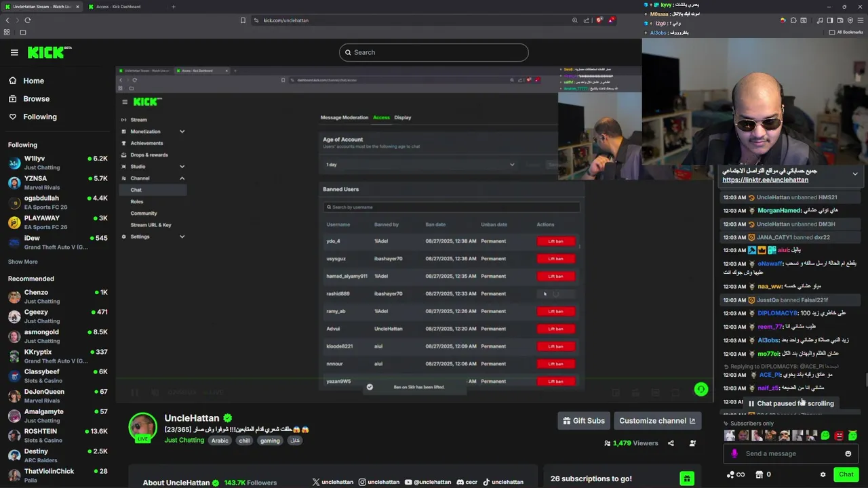Click the Send a message field

(790, 454)
